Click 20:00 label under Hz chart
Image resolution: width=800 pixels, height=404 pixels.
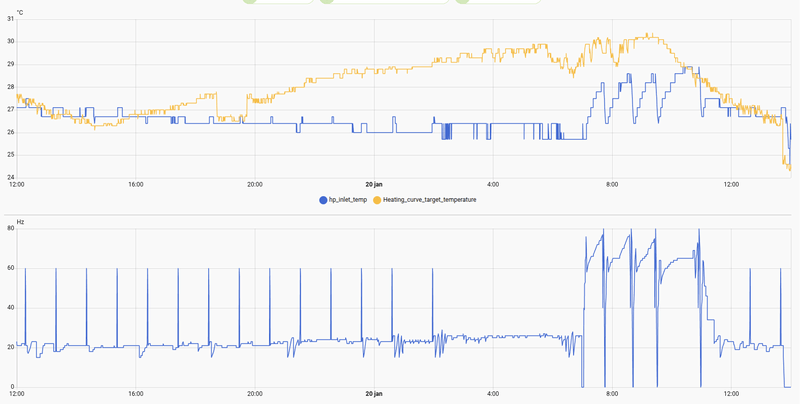[x=255, y=394]
